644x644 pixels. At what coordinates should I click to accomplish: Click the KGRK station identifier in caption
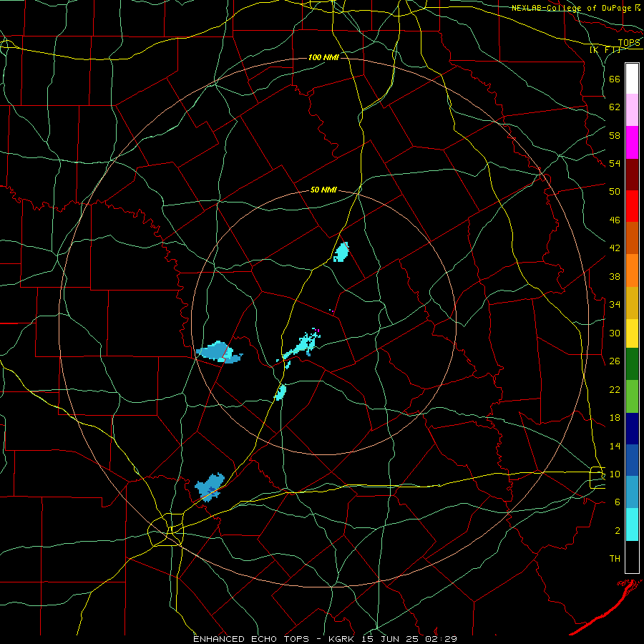click(x=342, y=639)
